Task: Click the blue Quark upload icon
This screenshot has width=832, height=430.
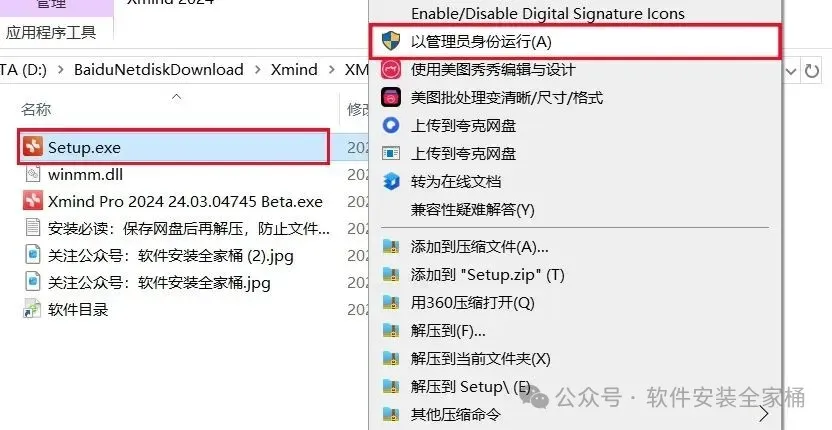Action: coord(391,125)
